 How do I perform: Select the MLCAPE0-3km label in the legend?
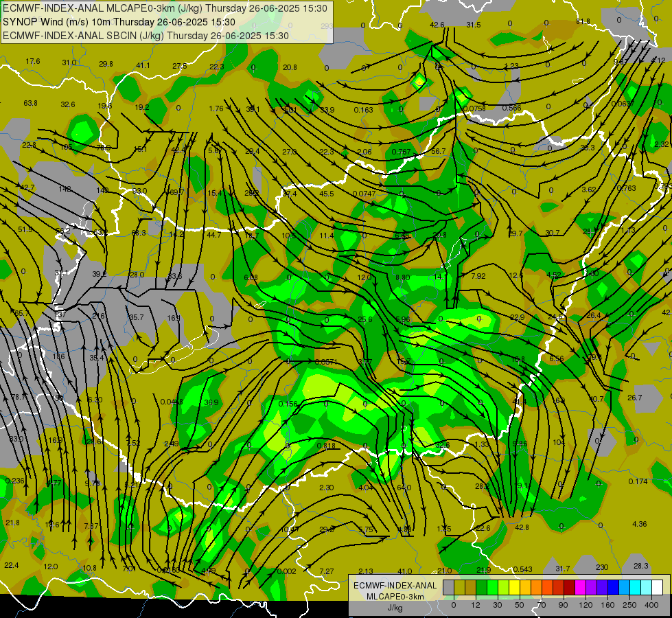395,597
